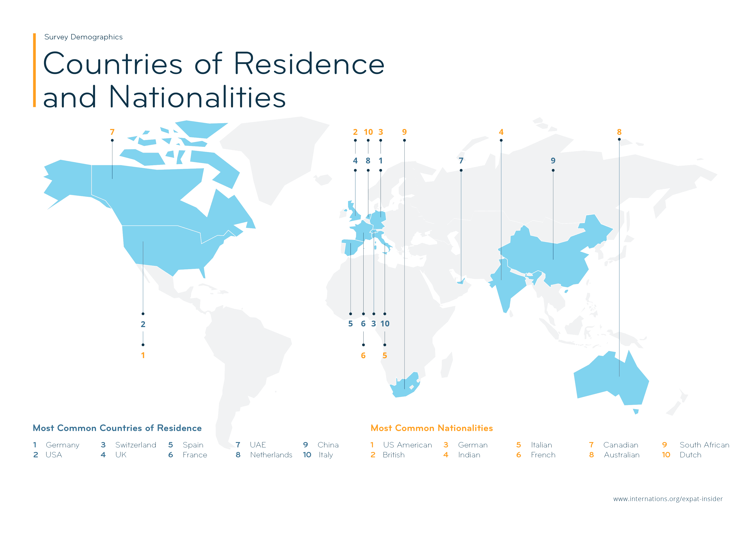The height and width of the screenshot is (534, 756).
Task: Click the Australian legend entry
Action: 621,455
